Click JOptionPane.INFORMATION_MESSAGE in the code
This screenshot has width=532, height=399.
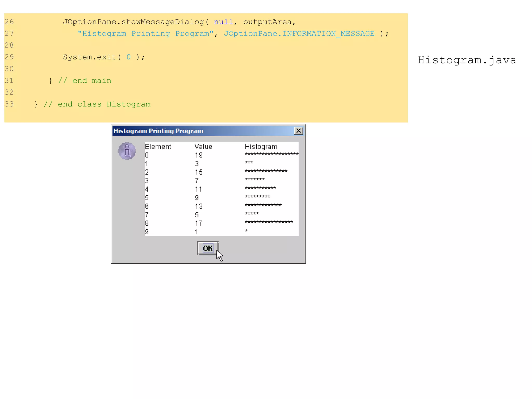tap(299, 34)
